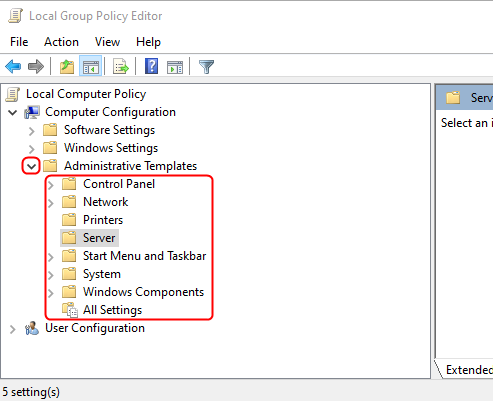Open the View menu
Image resolution: width=493 pixels, height=401 pixels.
click(x=107, y=42)
